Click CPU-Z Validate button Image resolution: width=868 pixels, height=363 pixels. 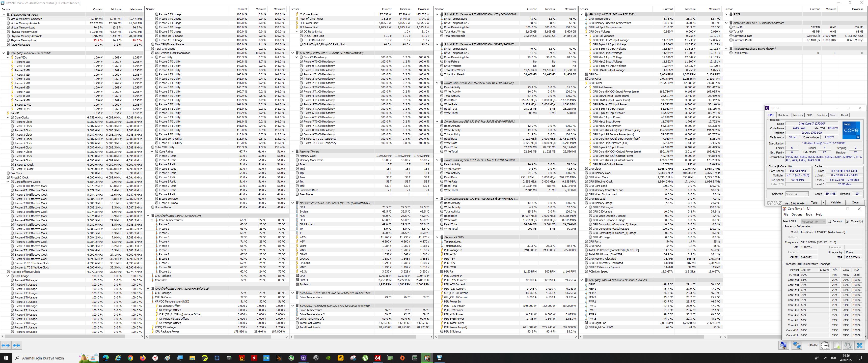click(x=836, y=202)
